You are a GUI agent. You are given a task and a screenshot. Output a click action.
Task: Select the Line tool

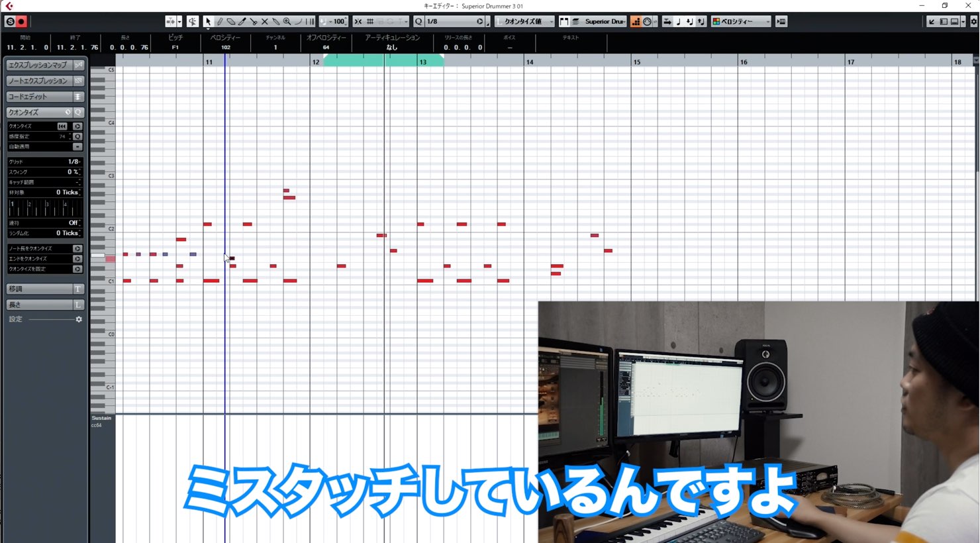pos(299,21)
